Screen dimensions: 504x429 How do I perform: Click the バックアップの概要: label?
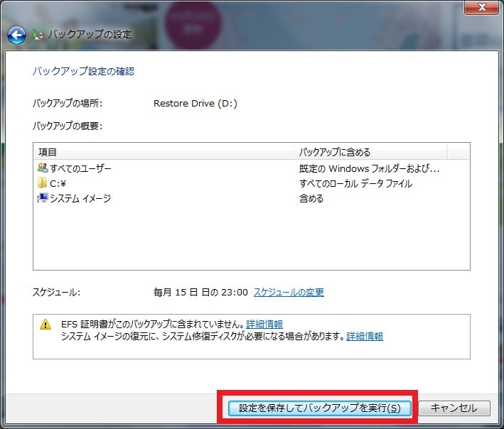[68, 126]
